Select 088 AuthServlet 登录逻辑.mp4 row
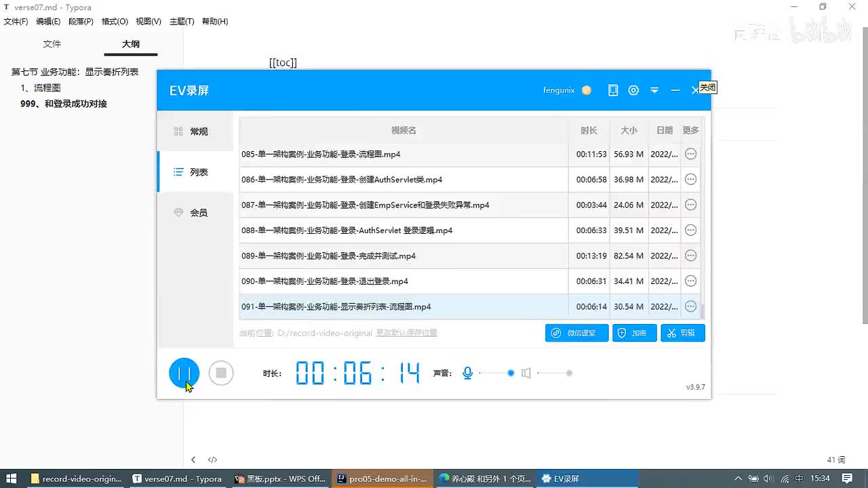This screenshot has width=868, height=488. click(x=469, y=230)
